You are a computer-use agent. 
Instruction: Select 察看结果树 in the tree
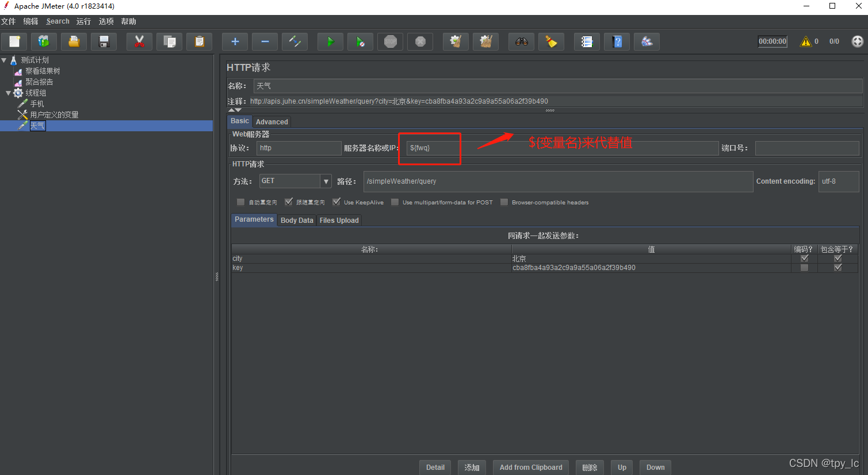pos(43,71)
